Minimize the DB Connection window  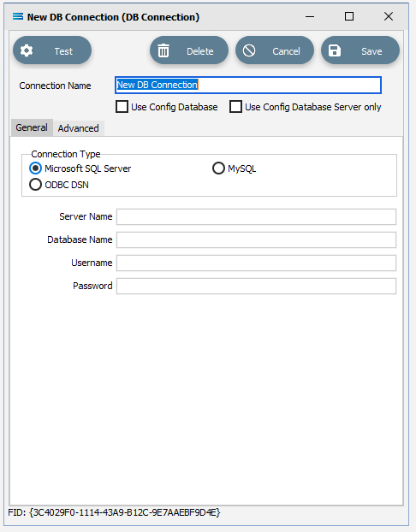[x=310, y=16]
